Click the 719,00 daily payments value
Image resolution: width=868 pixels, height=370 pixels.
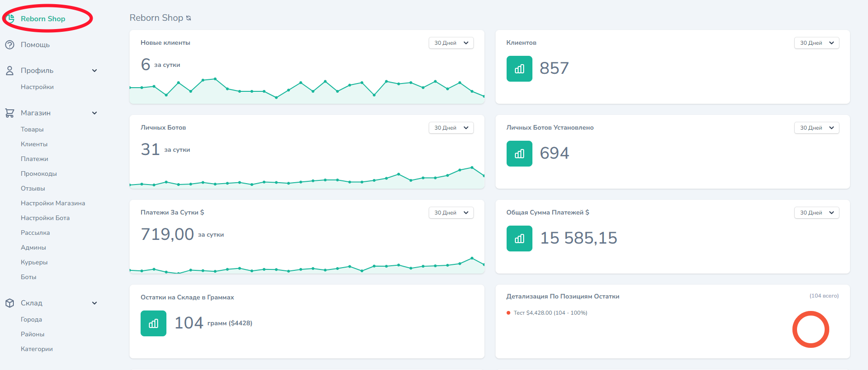coord(167,234)
